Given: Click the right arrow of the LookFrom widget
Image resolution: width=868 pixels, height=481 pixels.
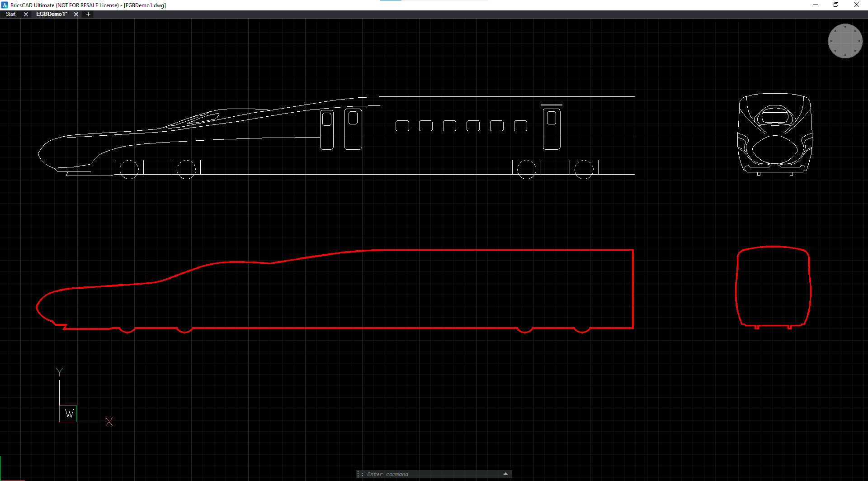Looking at the screenshot, I should point(859,41).
